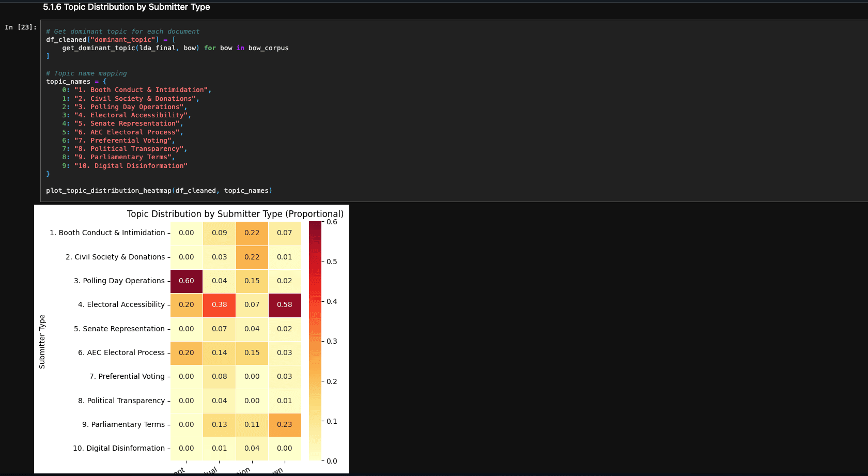Click the comment '# Get dominant topic for each document'
The height and width of the screenshot is (476, 868).
(x=122, y=31)
